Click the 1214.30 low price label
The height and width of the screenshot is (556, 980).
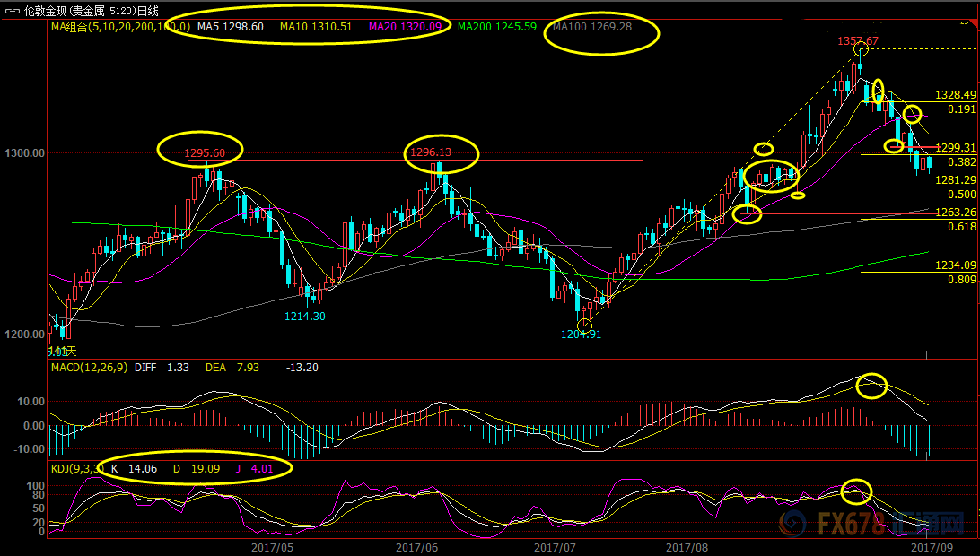[305, 316]
